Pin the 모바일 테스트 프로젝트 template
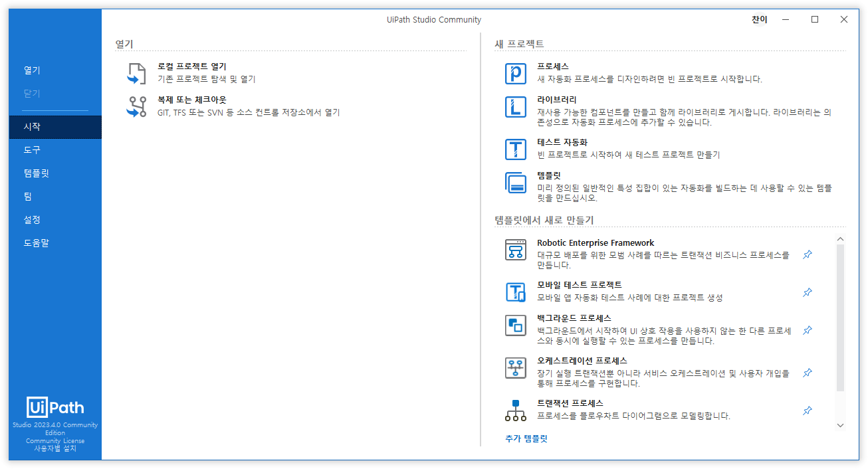 point(808,292)
